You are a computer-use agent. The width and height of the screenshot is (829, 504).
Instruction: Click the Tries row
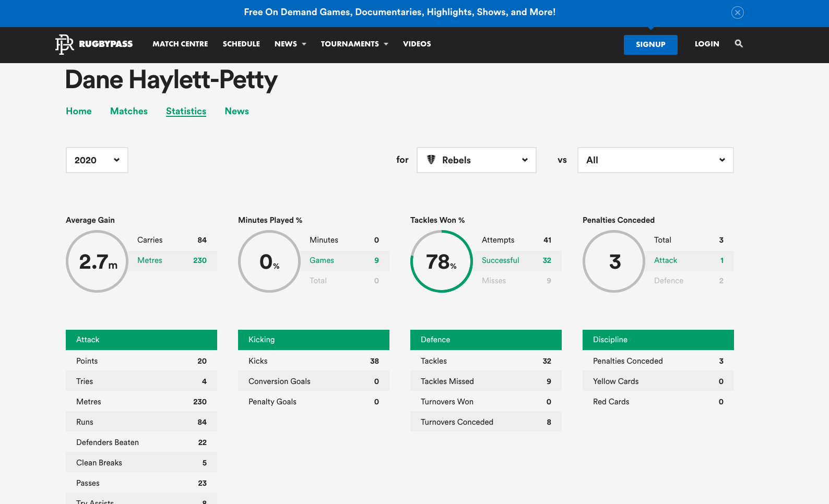[141, 381]
